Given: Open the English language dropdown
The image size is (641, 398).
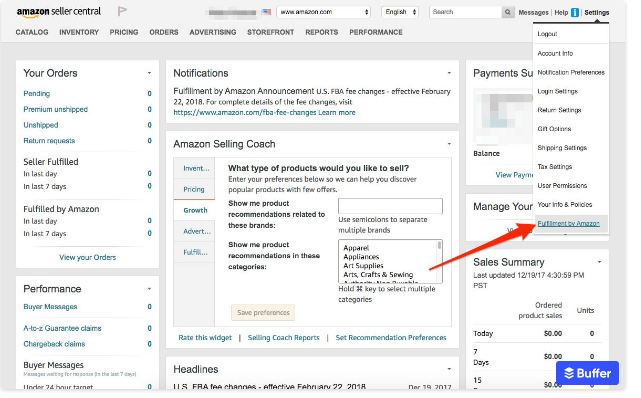Looking at the screenshot, I should (x=401, y=12).
